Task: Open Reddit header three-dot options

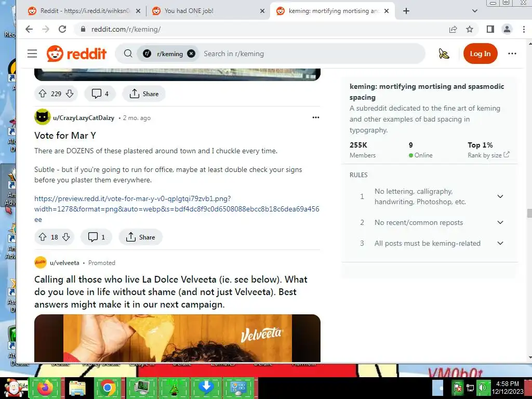Action: pyautogui.click(x=512, y=54)
